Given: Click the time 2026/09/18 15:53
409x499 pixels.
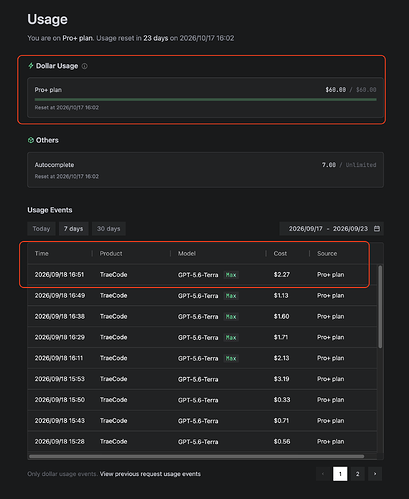Looking at the screenshot, I should (60, 379).
